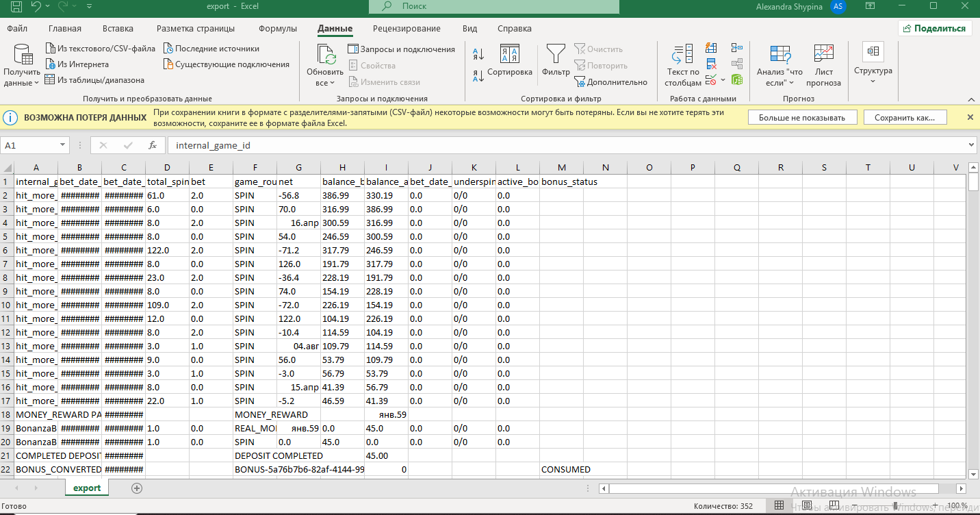The height and width of the screenshot is (515, 980).
Task: Click horizontal scrollbar right arrow
Action: [962, 488]
